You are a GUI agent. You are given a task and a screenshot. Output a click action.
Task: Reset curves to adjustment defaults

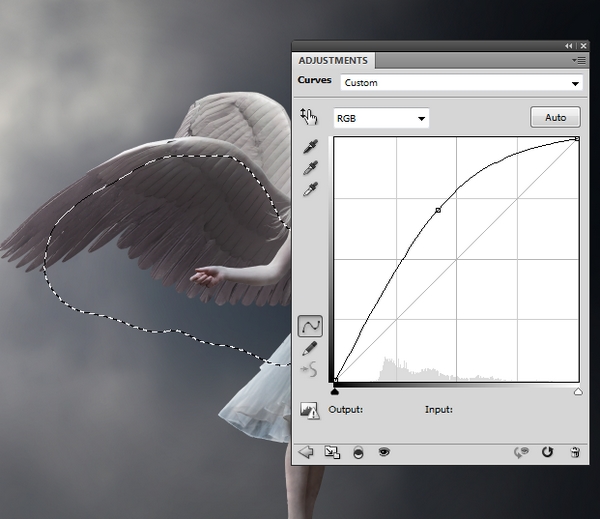(x=547, y=452)
